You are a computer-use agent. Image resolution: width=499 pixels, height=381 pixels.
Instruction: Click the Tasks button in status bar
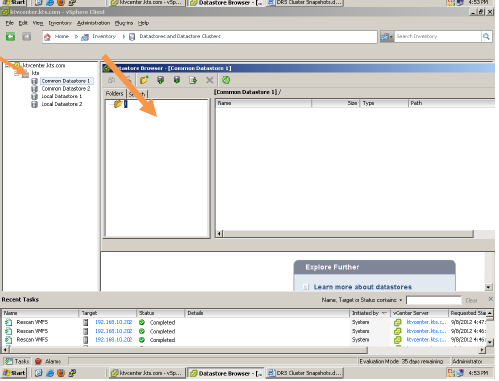[x=17, y=361]
